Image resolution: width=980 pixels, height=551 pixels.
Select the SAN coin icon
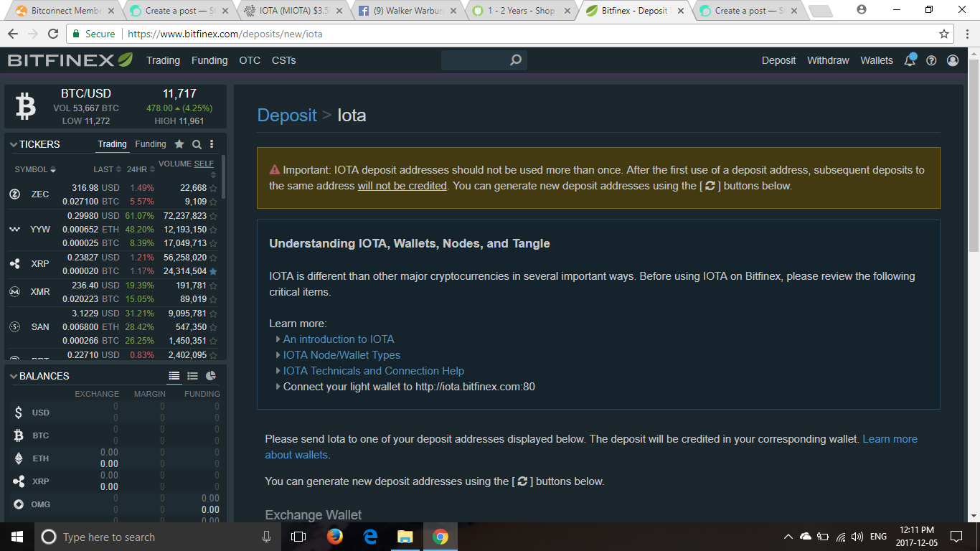(x=14, y=327)
